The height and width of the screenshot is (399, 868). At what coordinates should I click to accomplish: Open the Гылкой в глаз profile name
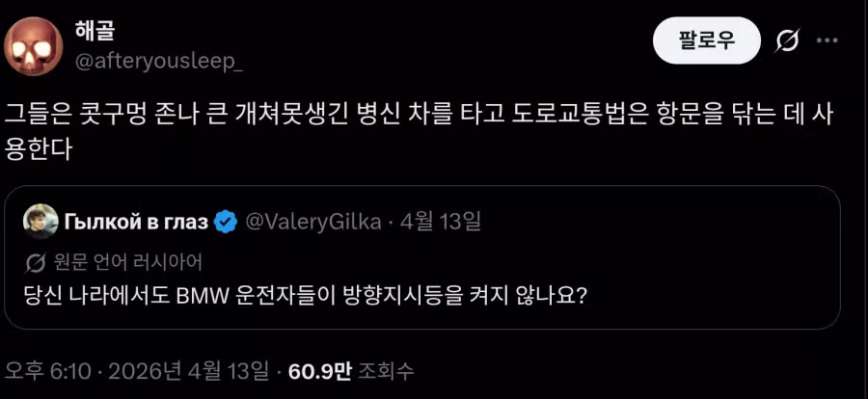tap(135, 223)
